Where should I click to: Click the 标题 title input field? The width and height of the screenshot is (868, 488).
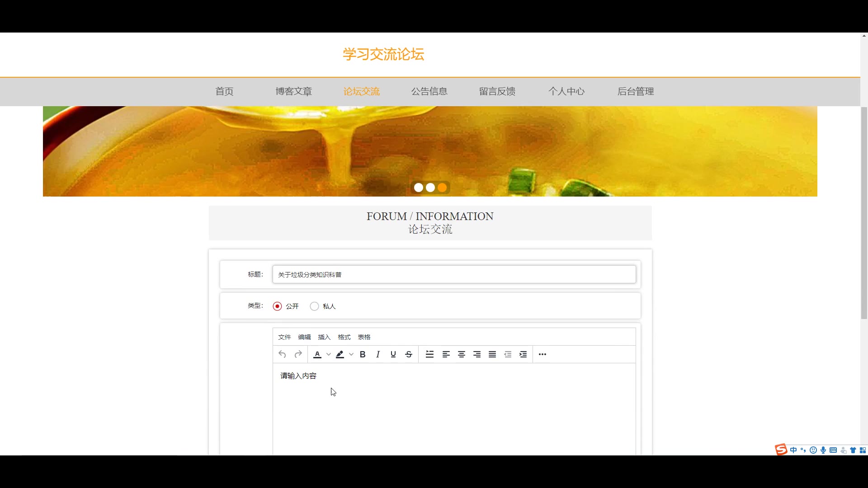[x=454, y=275]
